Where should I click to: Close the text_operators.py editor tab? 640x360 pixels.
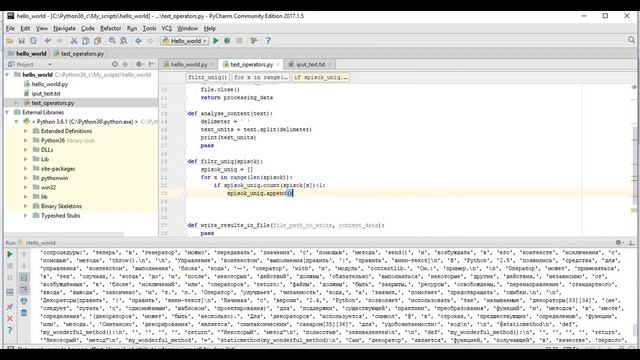tap(278, 64)
